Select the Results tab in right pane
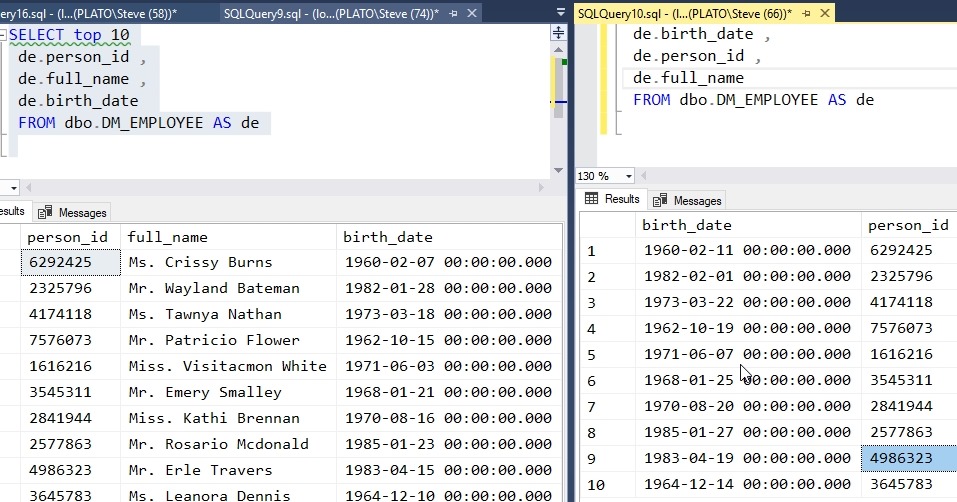 coord(612,199)
